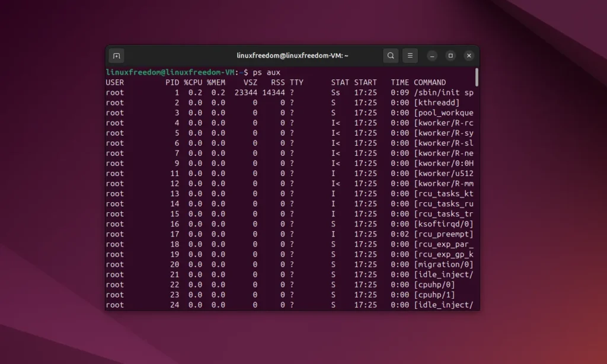Open a new terminal tab
The width and height of the screenshot is (607, 364).
(x=117, y=56)
